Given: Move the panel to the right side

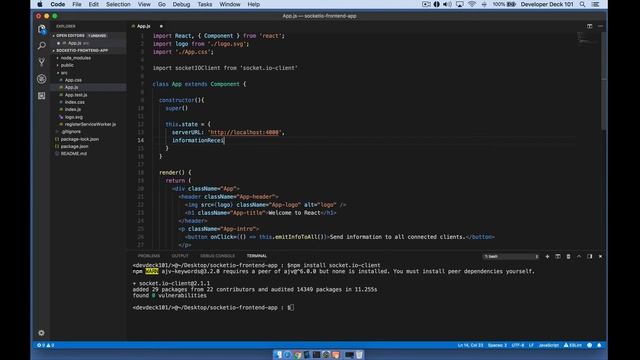Looking at the screenshot, I should tap(589, 256).
